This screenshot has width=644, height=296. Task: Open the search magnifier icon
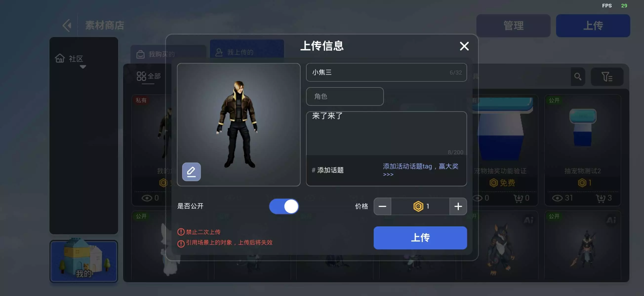(x=578, y=77)
